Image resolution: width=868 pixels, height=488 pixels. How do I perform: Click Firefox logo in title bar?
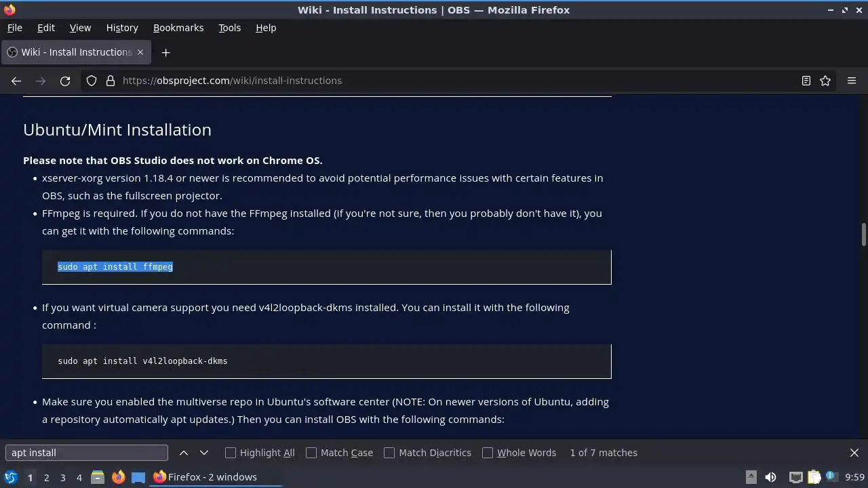9,10
